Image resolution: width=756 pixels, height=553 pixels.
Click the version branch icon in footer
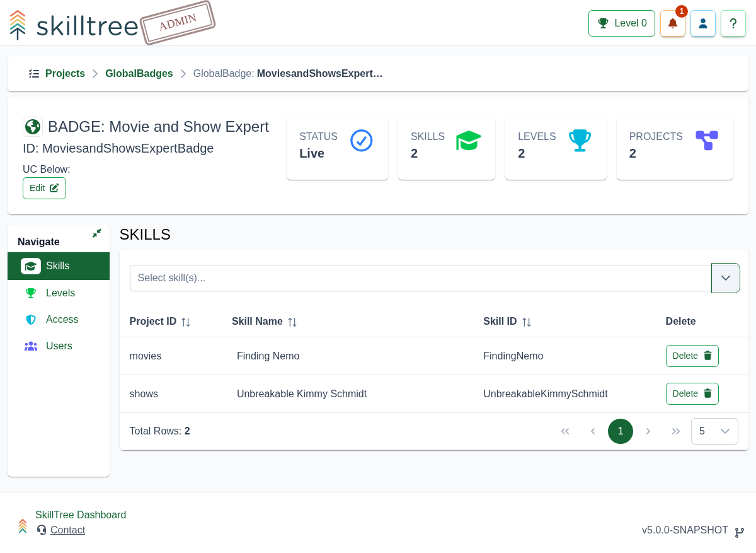click(740, 532)
